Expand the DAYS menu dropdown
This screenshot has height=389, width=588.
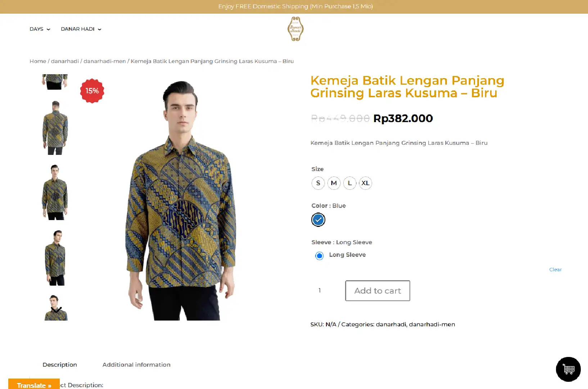tap(40, 29)
